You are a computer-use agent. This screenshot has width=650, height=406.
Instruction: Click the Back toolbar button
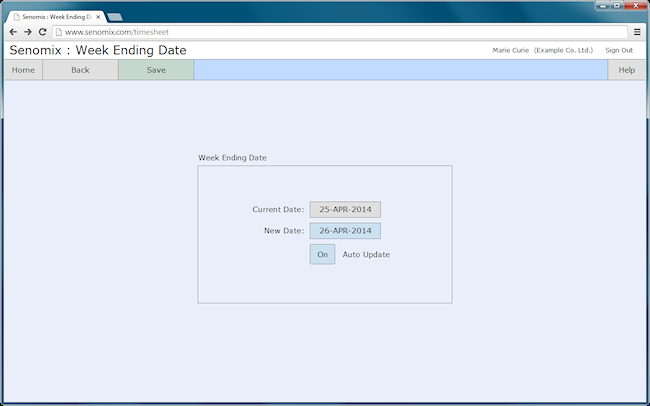click(x=80, y=70)
